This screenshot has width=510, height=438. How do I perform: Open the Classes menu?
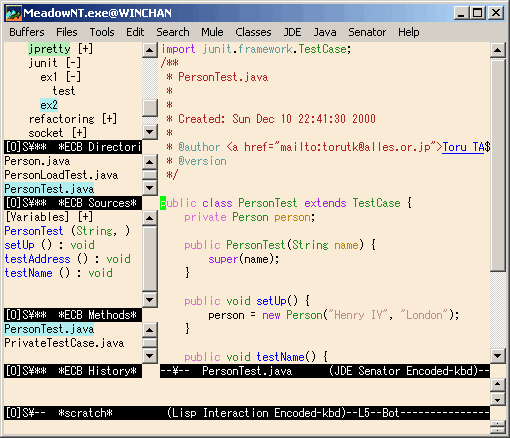253,32
